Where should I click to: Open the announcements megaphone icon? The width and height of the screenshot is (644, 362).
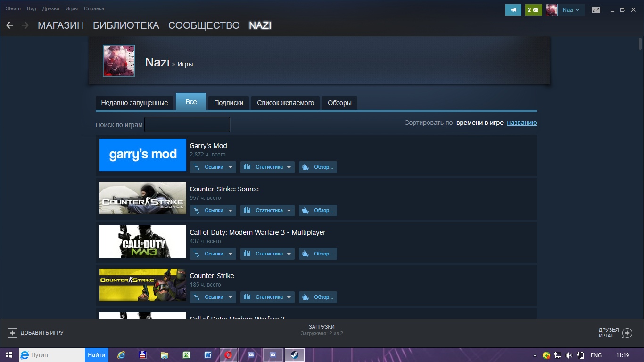(x=513, y=10)
